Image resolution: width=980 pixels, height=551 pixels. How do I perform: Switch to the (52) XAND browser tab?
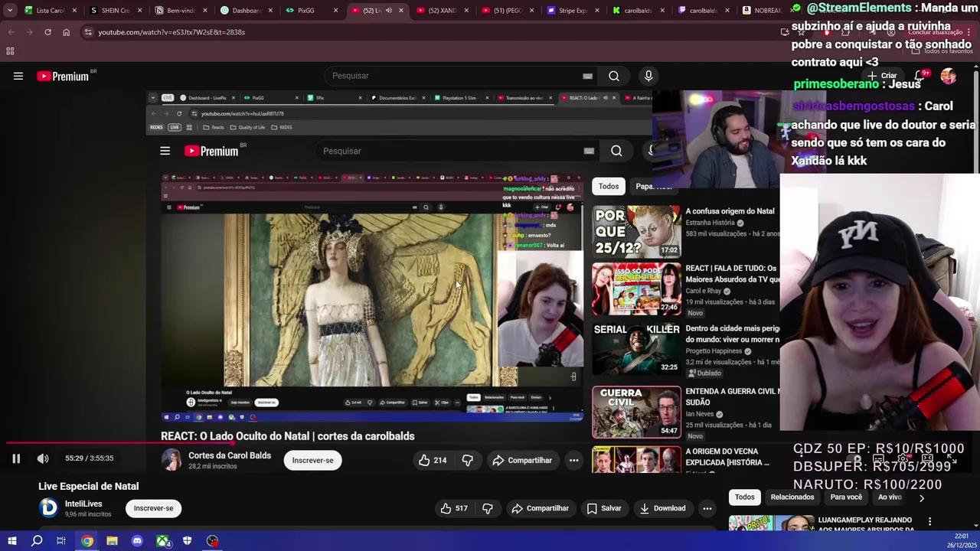click(x=442, y=11)
